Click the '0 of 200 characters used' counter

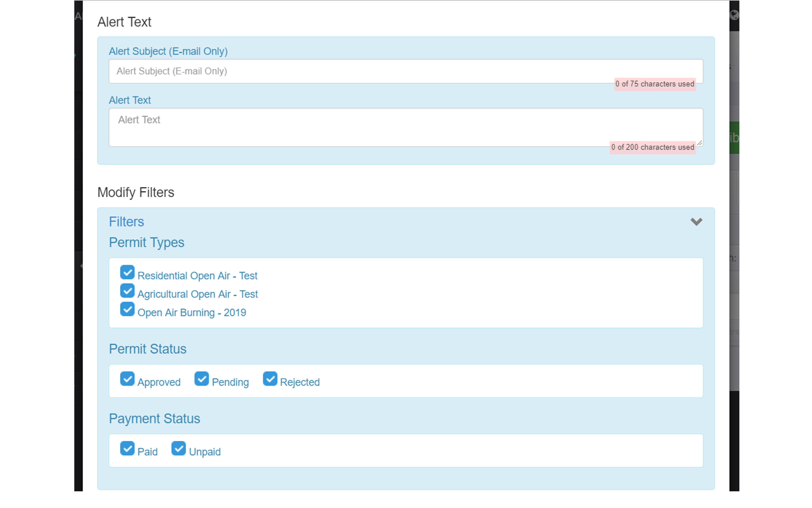coord(652,147)
